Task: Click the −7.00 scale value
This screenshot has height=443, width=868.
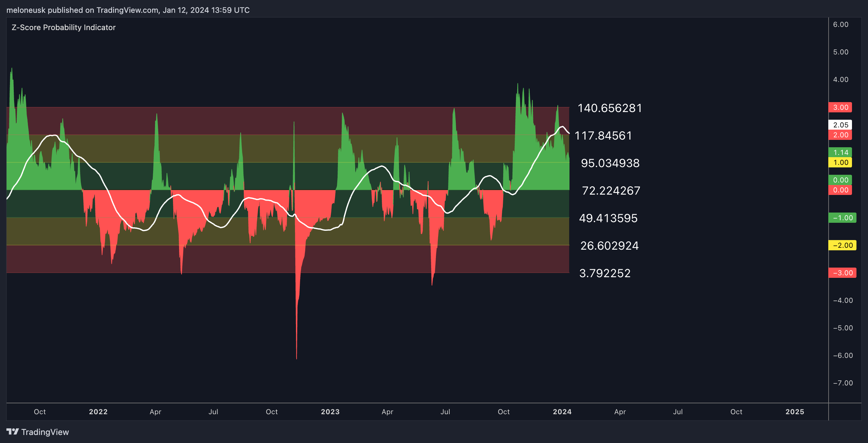Action: coord(843,383)
